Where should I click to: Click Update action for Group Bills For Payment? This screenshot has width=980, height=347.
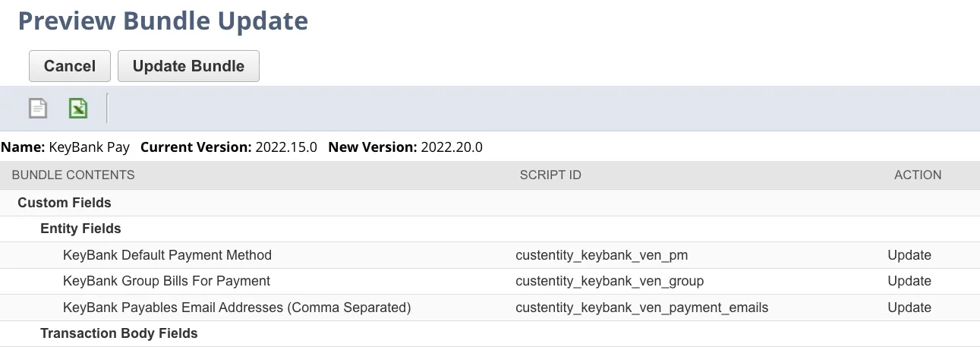[909, 281]
